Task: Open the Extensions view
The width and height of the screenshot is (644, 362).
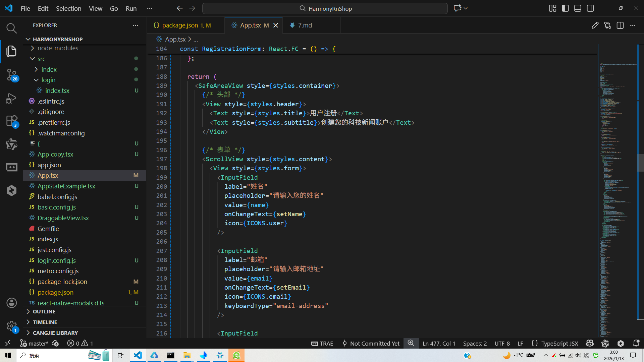Action: (11, 121)
